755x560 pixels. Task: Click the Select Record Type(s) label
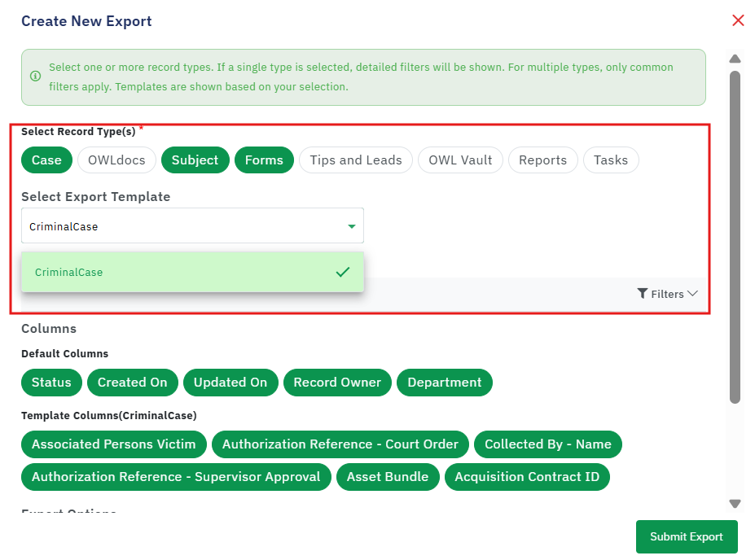pyautogui.click(x=78, y=131)
